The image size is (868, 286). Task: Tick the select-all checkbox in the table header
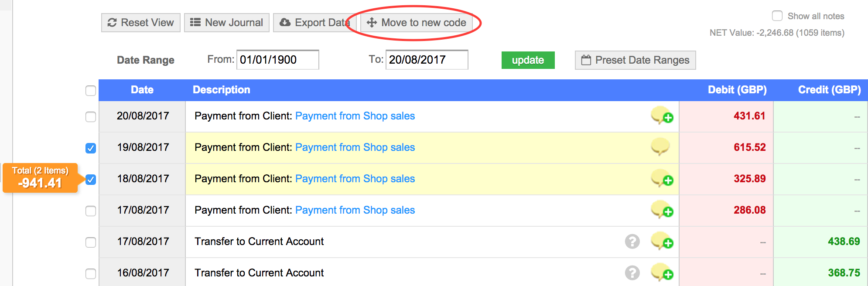coord(91,91)
